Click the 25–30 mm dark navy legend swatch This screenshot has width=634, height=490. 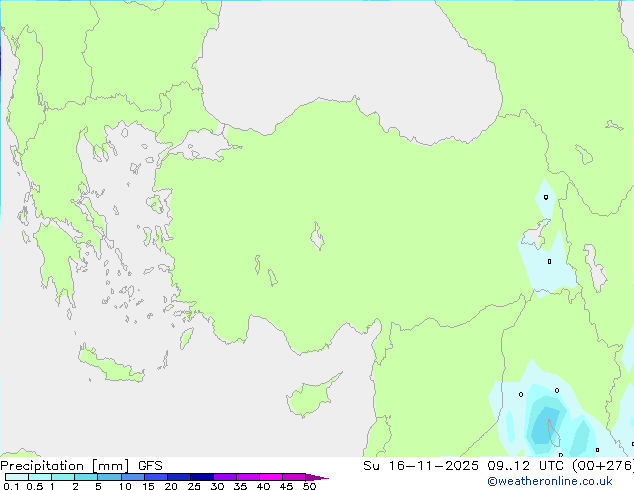point(201,477)
